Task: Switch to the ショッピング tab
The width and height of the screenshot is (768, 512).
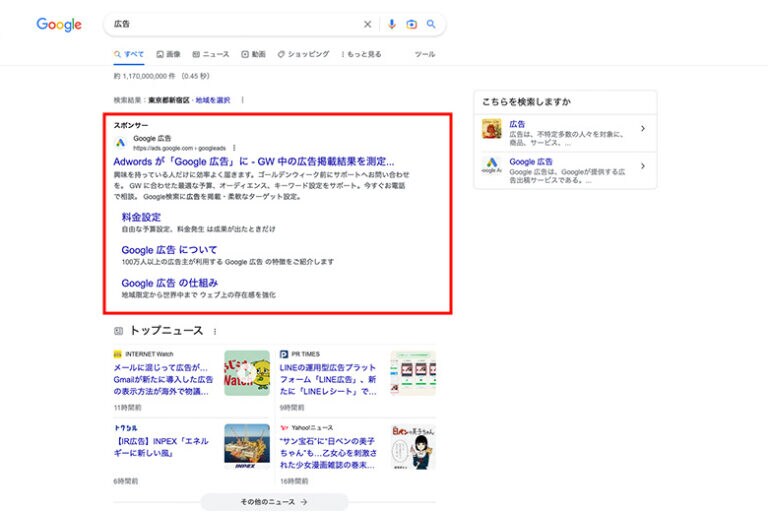Action: [303, 54]
